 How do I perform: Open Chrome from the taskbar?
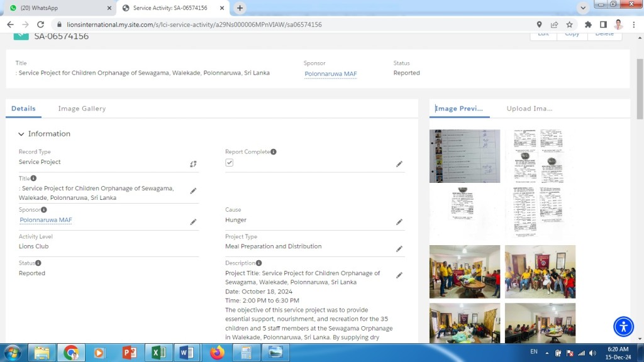click(x=71, y=353)
